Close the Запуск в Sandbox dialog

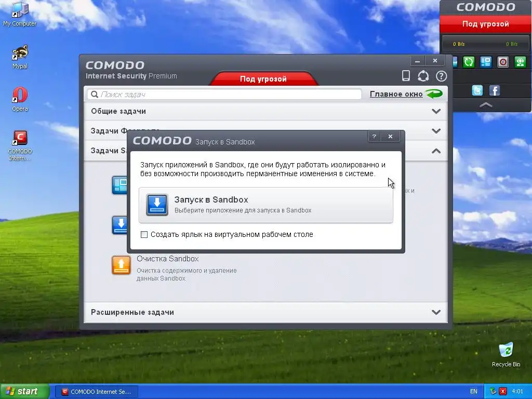390,137
